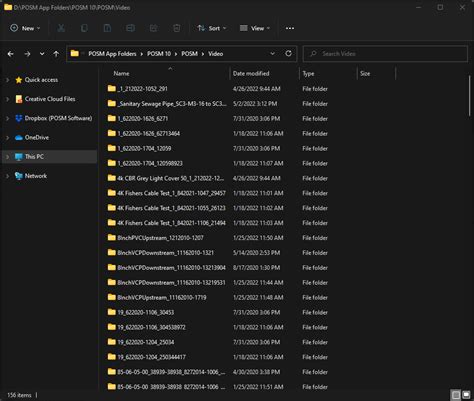Select folder 1_622020-1704_12059
474x401 pixels.
(139, 148)
